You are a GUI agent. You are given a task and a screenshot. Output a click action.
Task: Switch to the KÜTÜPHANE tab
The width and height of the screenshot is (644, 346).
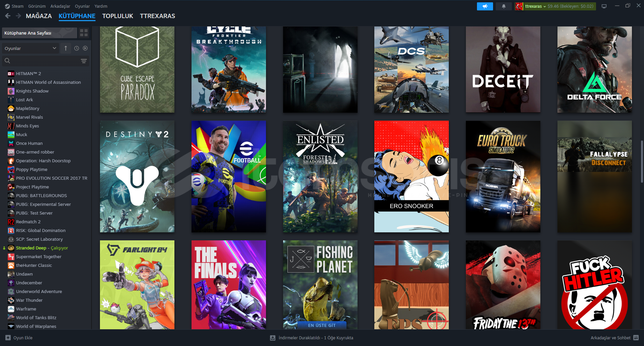(77, 16)
